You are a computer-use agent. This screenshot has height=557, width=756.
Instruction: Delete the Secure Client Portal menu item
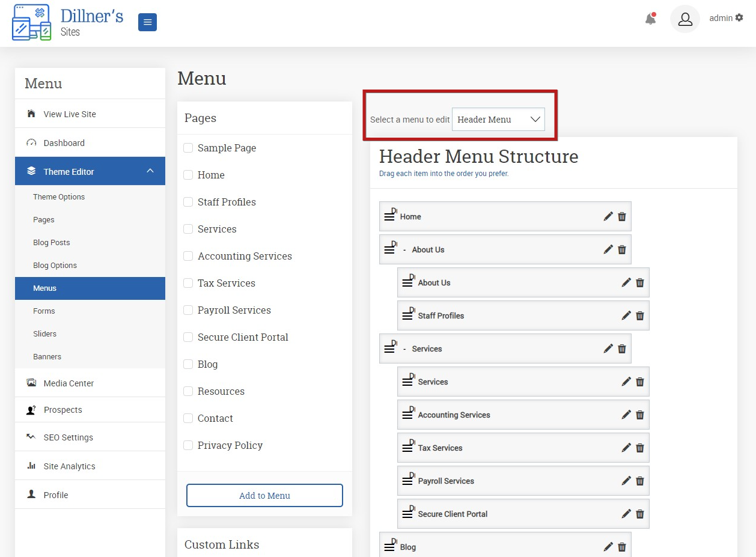click(640, 514)
